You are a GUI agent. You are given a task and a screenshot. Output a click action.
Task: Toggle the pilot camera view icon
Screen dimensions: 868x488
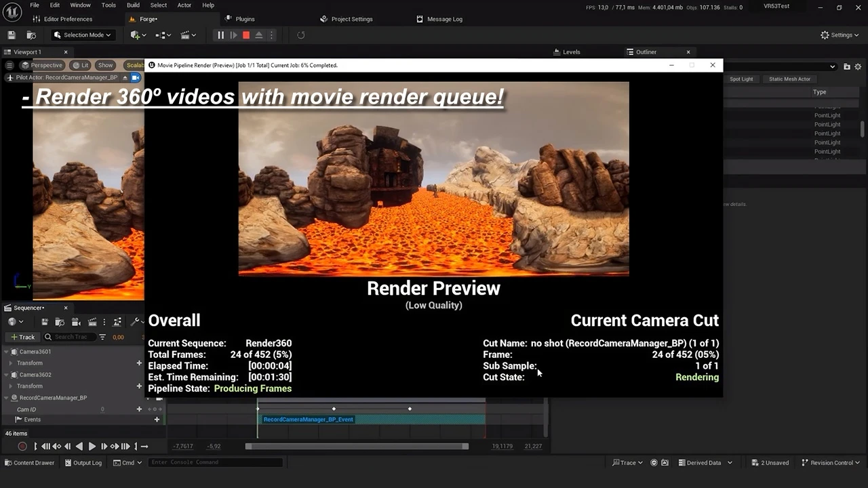coord(136,78)
